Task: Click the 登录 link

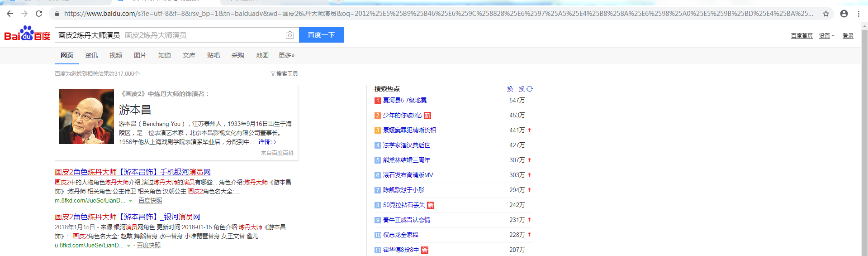Action: tap(848, 35)
